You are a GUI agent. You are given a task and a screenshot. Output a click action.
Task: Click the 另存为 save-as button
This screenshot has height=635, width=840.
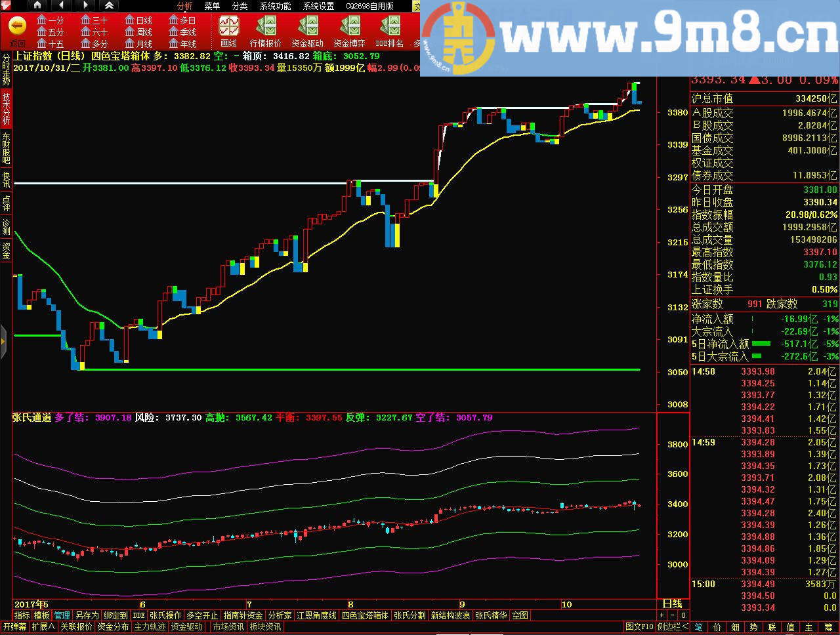(86, 615)
